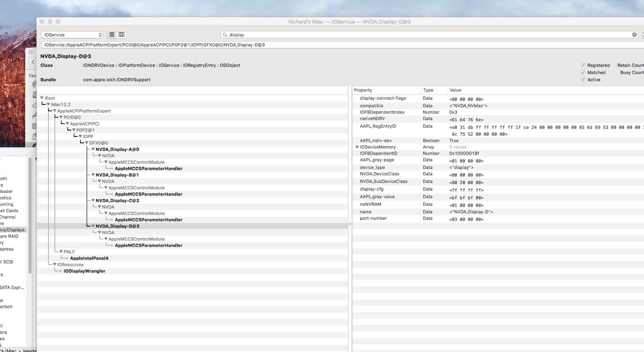Collapse the PNLF tree node

point(61,252)
